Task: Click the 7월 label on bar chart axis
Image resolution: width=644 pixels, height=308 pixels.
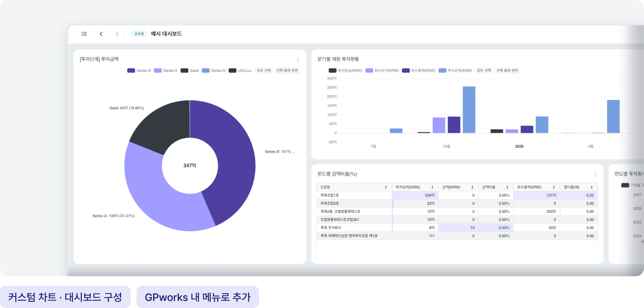Action: point(373,147)
